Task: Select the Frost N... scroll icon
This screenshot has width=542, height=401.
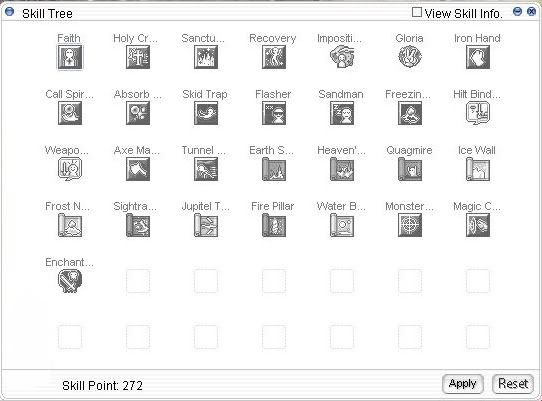Action: coord(70,225)
